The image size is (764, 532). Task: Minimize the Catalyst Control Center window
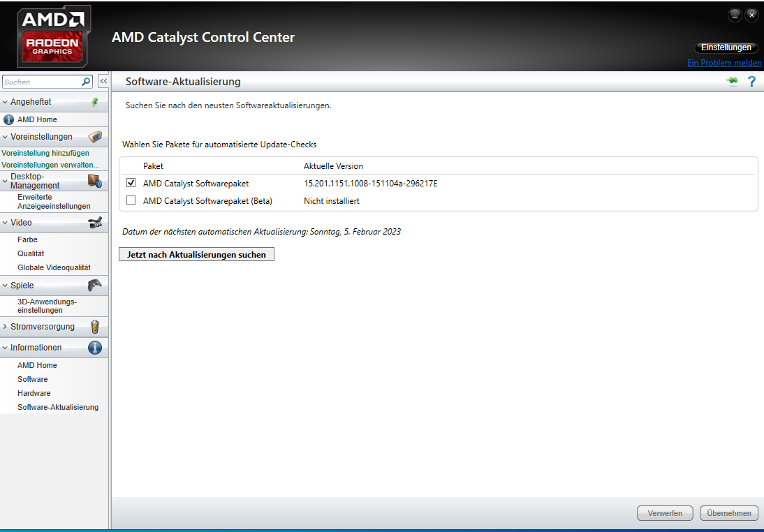(735, 15)
